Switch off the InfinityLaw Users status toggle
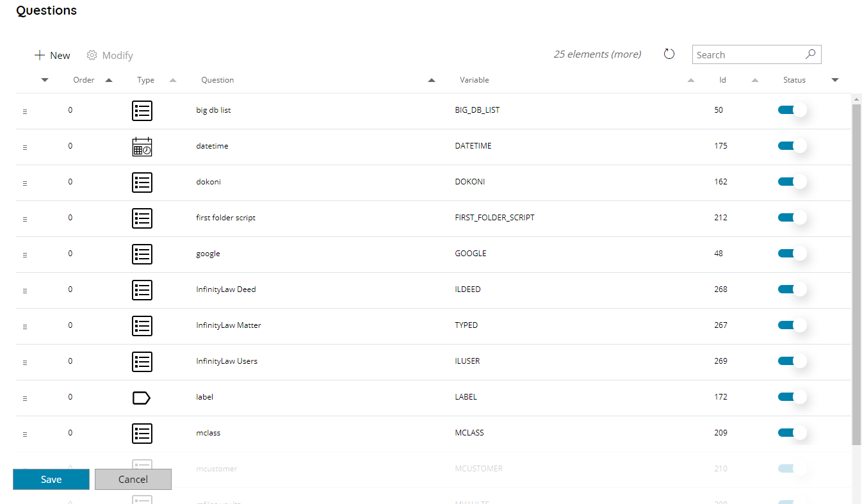This screenshot has height=504, width=862. click(792, 361)
